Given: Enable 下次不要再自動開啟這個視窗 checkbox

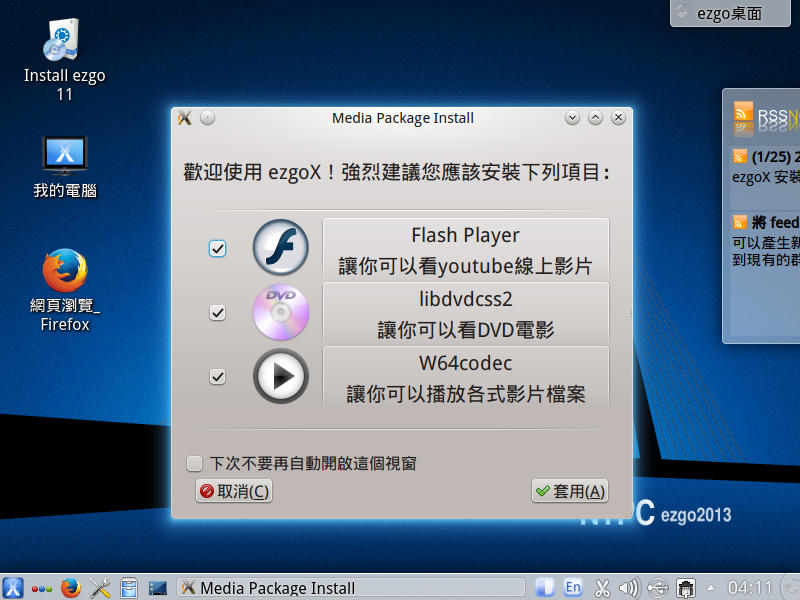Looking at the screenshot, I should (x=194, y=463).
